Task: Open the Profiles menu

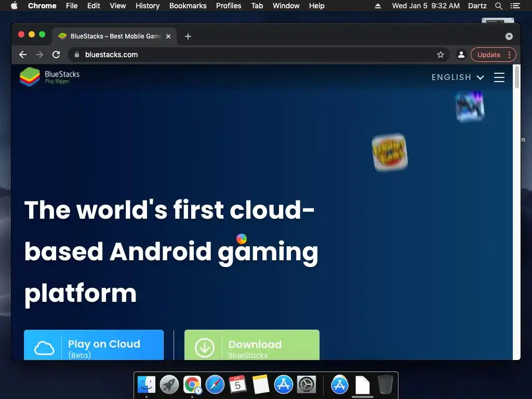Action: coord(229,6)
